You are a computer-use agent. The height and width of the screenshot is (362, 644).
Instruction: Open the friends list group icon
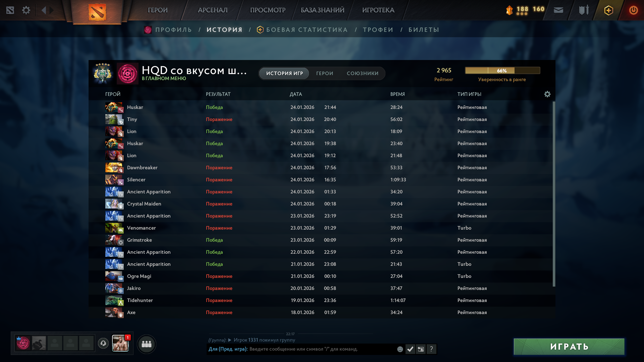[147, 344]
